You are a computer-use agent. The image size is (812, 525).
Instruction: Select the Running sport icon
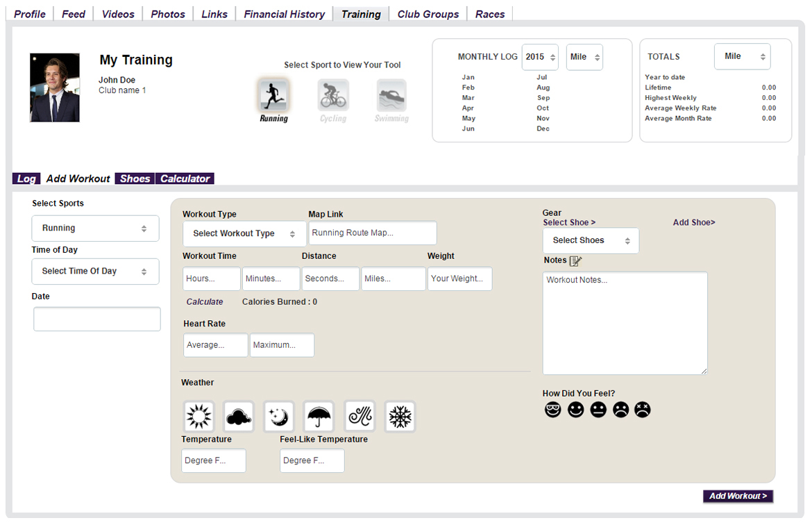pyautogui.click(x=274, y=95)
